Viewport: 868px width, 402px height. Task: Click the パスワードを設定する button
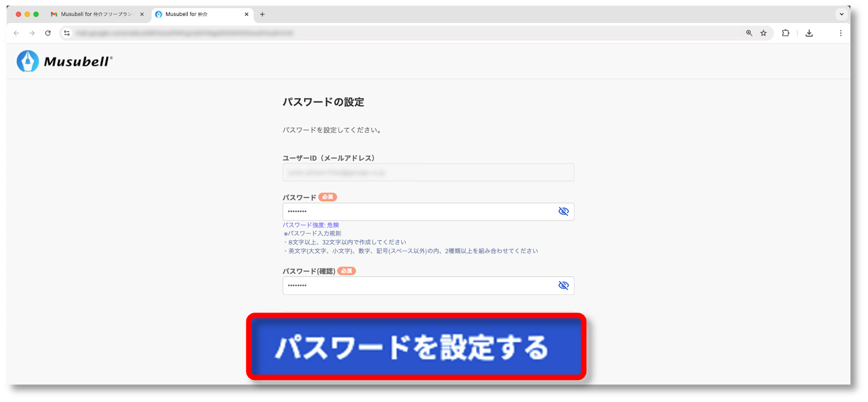pyautogui.click(x=416, y=347)
